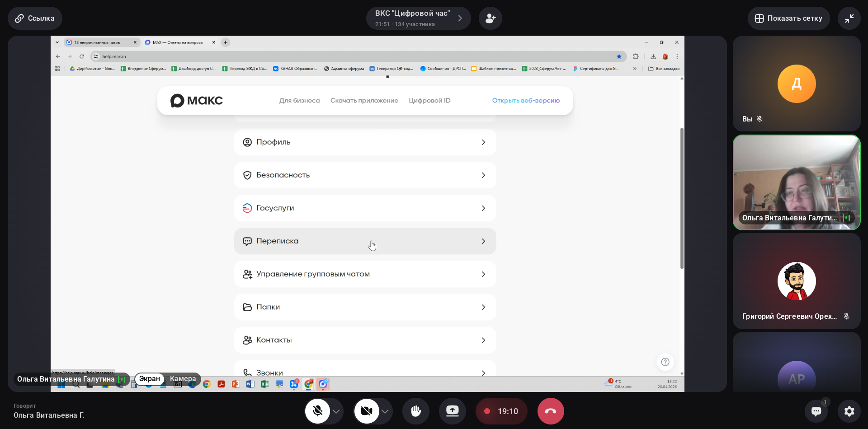The height and width of the screenshot is (429, 868).
Task: Stop the recording at 19:10
Action: click(x=501, y=411)
